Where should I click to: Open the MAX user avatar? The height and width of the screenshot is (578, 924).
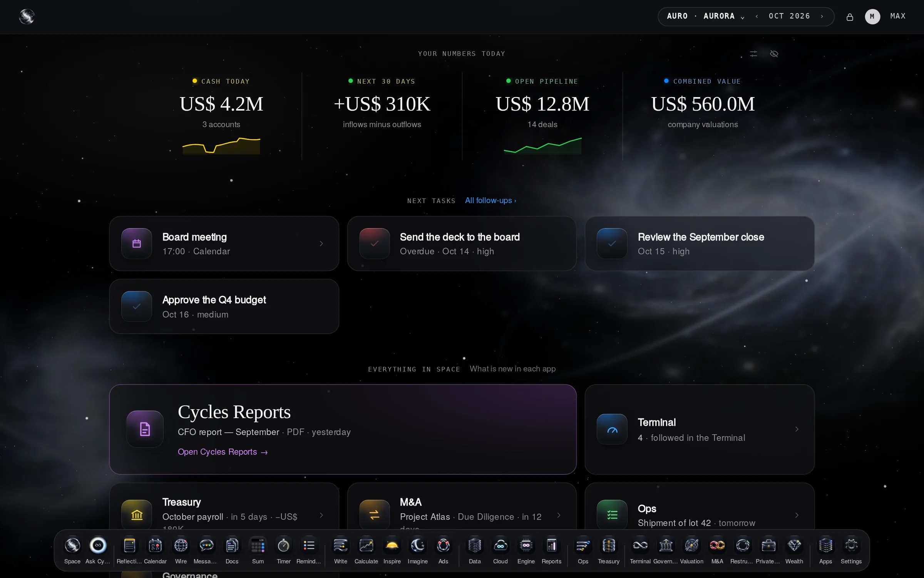[x=872, y=17]
